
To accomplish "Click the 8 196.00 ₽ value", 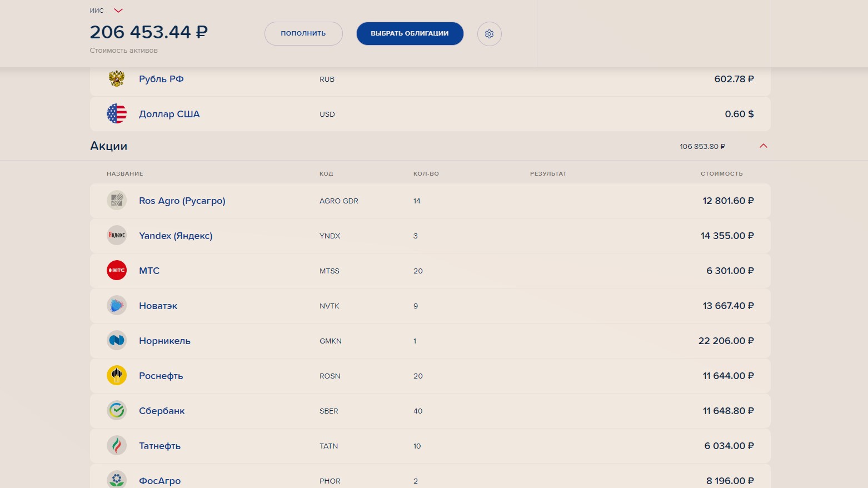I will tap(730, 481).
